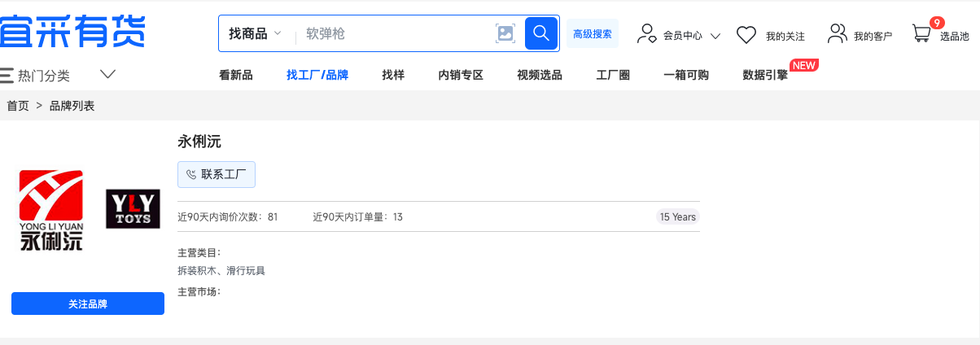The height and width of the screenshot is (345, 980).
Task: Click the heart icon for 我的关注
Action: point(746,35)
